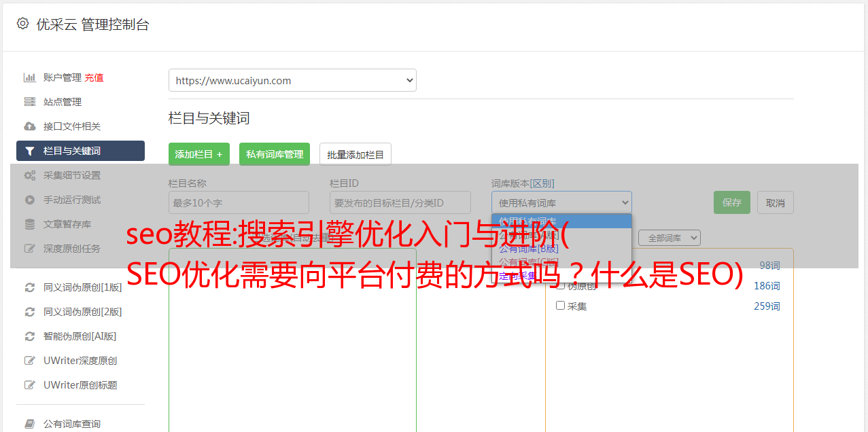Choose 公有词库[B版] option in dropdown list
The height and width of the screenshot is (432, 868).
pos(561,249)
